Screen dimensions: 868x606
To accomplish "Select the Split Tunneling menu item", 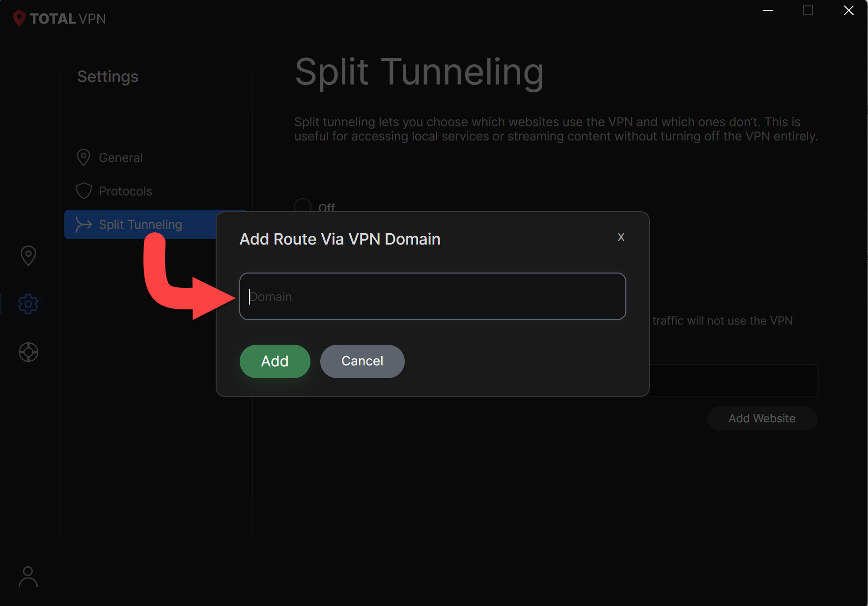I will (140, 224).
